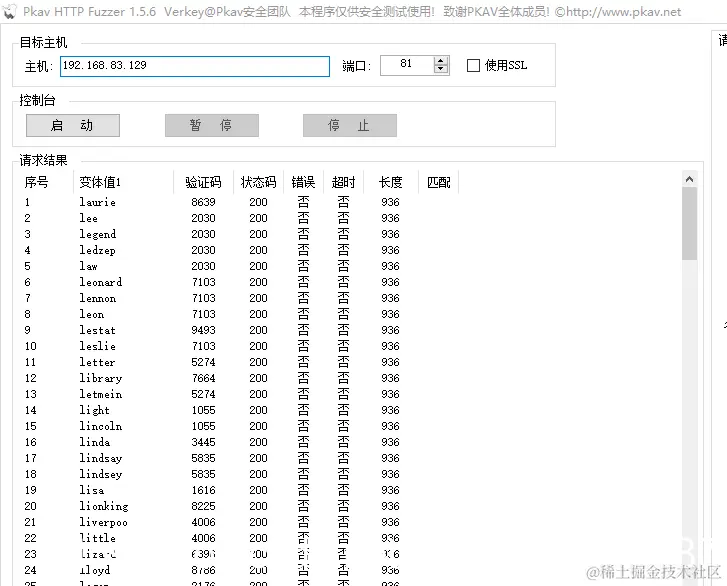Sort by the 长度 column header

pos(391,182)
